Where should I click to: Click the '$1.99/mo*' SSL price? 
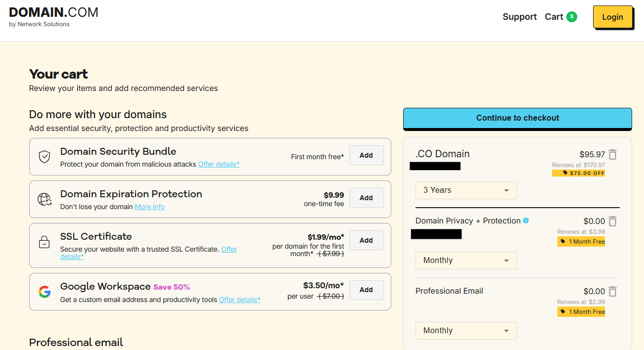pyautogui.click(x=326, y=237)
